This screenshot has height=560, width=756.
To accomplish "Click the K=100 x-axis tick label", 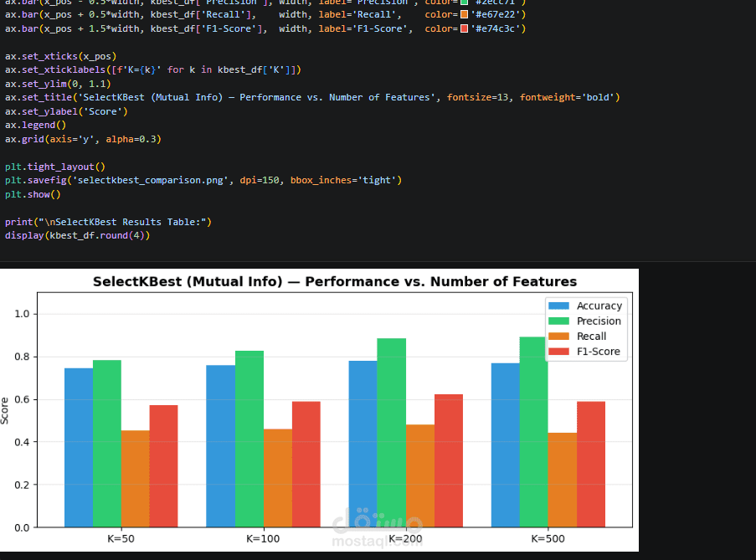I will coord(263,539).
